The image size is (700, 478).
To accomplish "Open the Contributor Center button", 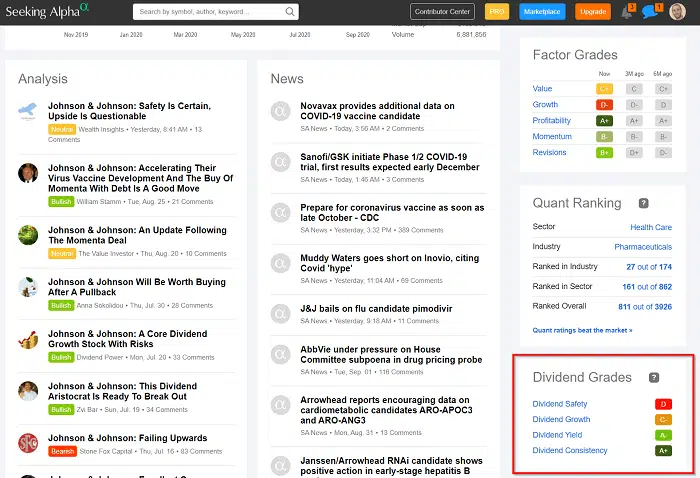I will (x=442, y=12).
